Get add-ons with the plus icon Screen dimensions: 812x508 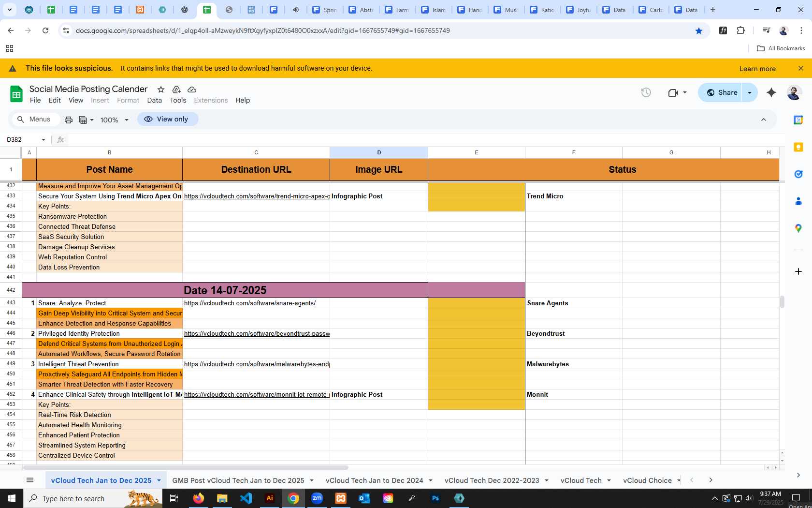(x=798, y=271)
